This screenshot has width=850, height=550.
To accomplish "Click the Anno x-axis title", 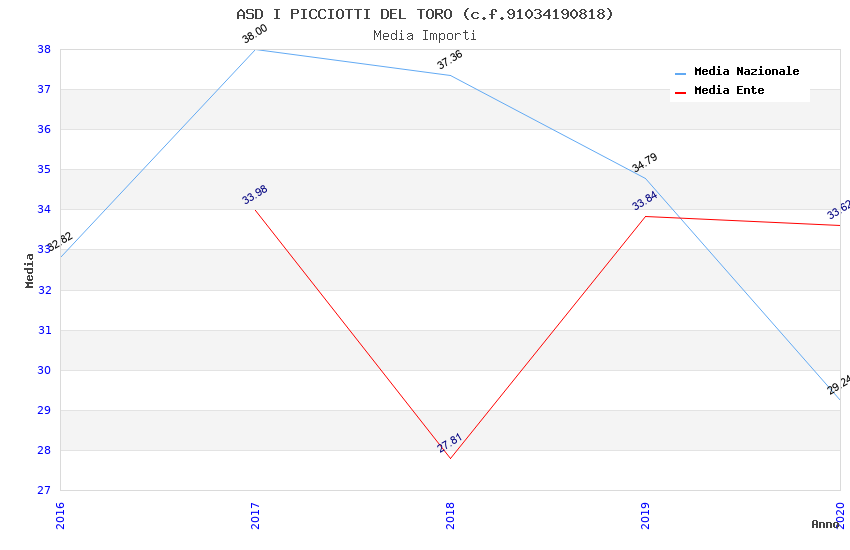I will coord(825,524).
